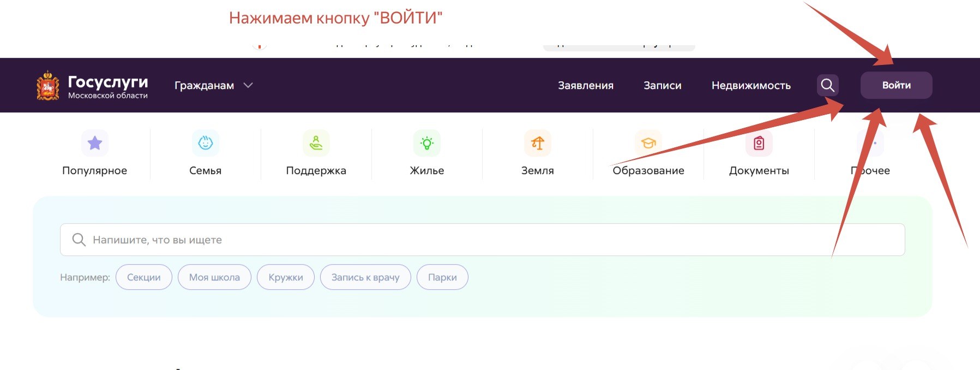Select the Популярное category label
The height and width of the screenshot is (370, 980).
click(x=95, y=171)
